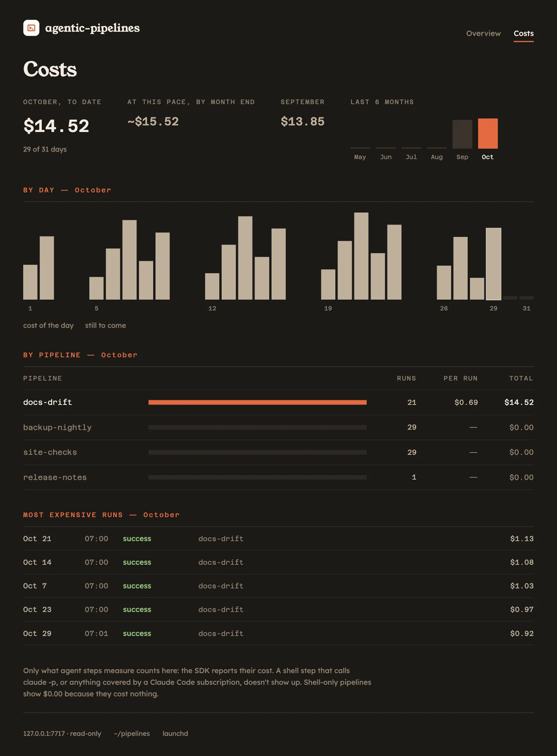Select the Oct 7 run costing $1.03
The height and width of the screenshot is (756, 557).
tap(278, 586)
